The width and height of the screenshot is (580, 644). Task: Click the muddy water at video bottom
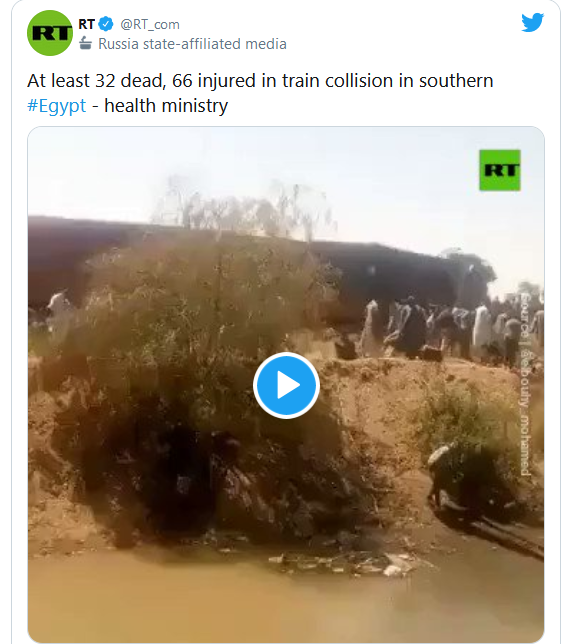(286, 600)
